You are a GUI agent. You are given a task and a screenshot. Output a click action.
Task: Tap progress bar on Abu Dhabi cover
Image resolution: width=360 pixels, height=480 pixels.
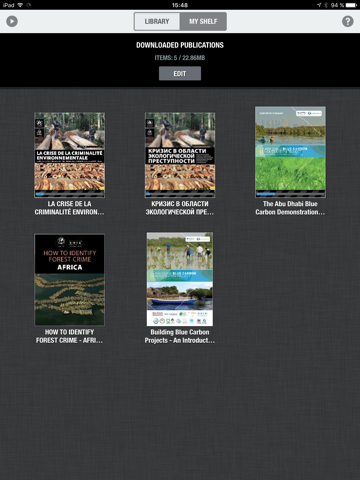pyautogui.click(x=290, y=193)
